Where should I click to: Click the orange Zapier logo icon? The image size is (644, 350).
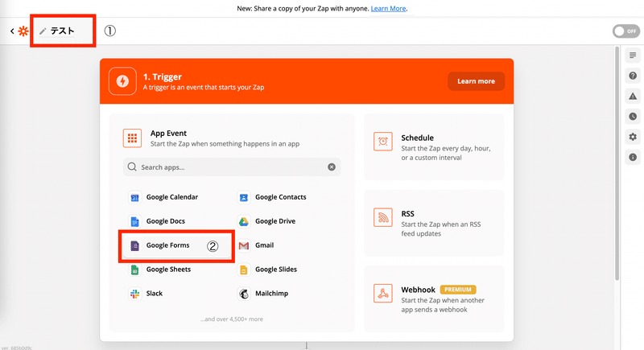(23, 31)
